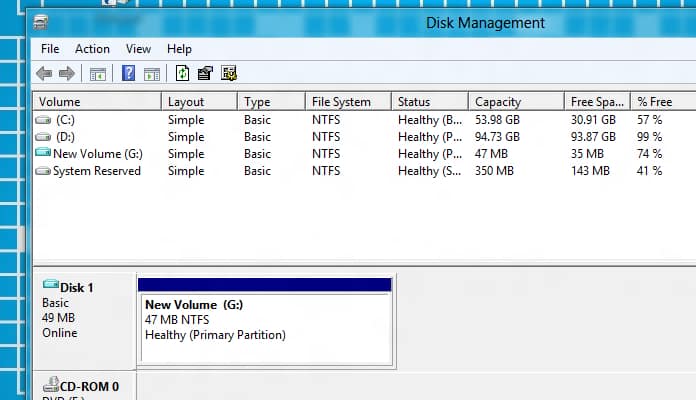Viewport: 696px width, 400px height.
Task: Select the (C:) volume row
Action: point(67,120)
